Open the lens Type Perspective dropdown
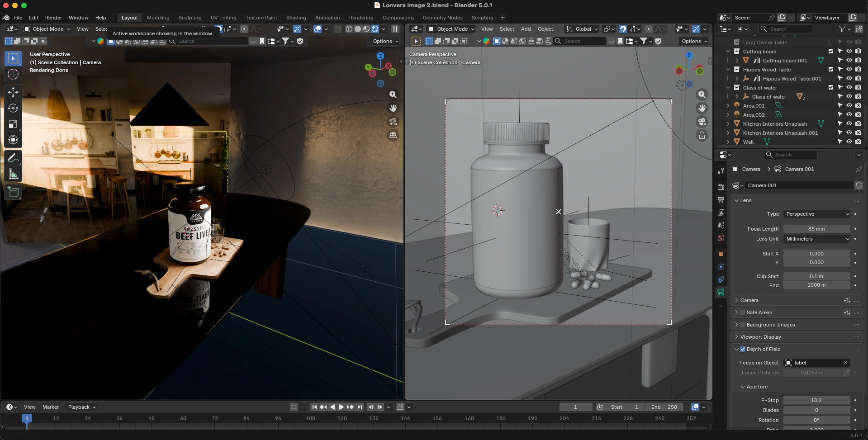This screenshot has width=868, height=440. (x=817, y=214)
